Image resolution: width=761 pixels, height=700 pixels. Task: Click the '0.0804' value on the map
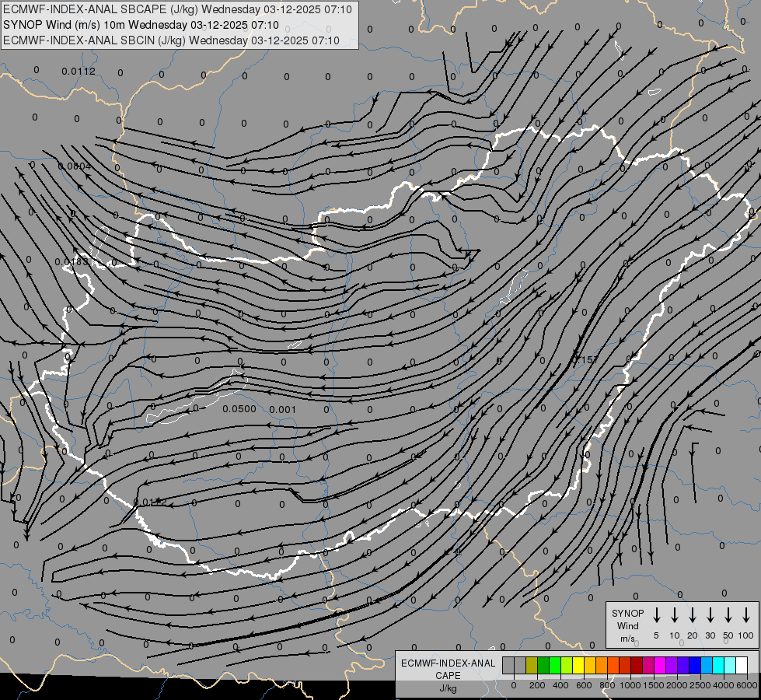coord(75,166)
